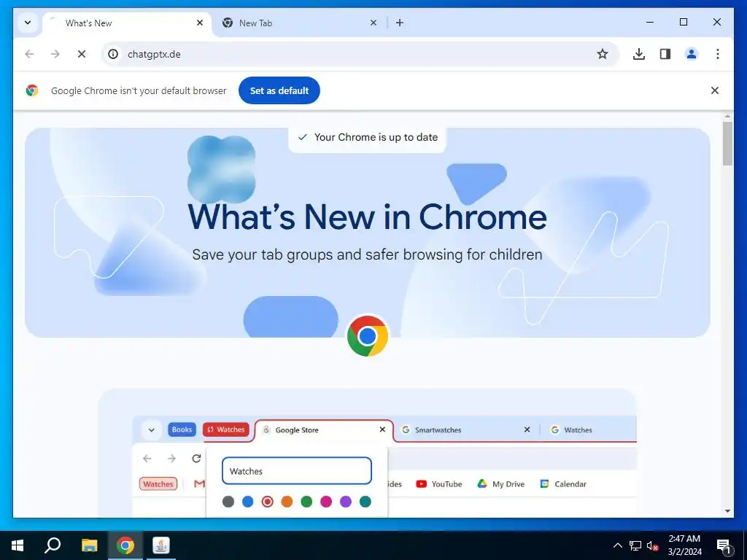This screenshot has height=560, width=747.
Task: Open the Java app in taskbar
Action: pyautogui.click(x=161, y=545)
